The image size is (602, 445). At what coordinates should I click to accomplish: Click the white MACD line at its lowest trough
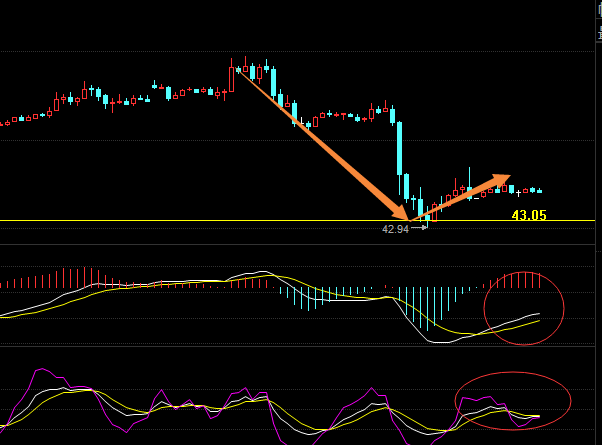coord(437,342)
